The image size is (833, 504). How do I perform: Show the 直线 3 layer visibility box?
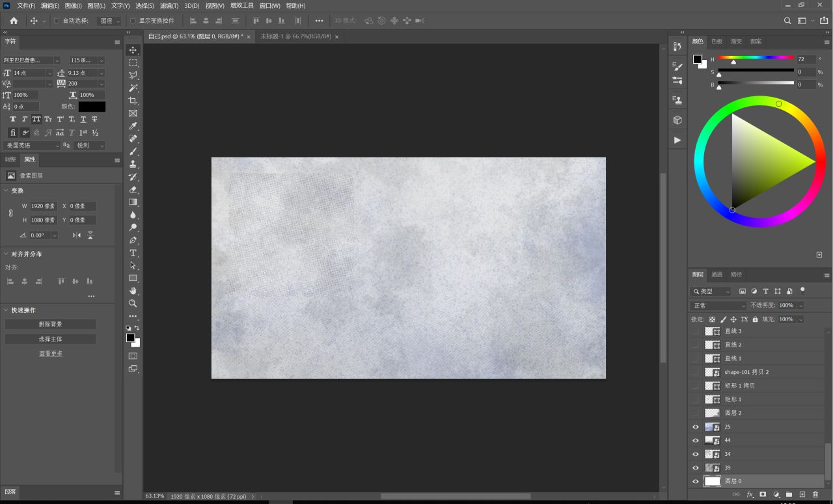coord(695,331)
